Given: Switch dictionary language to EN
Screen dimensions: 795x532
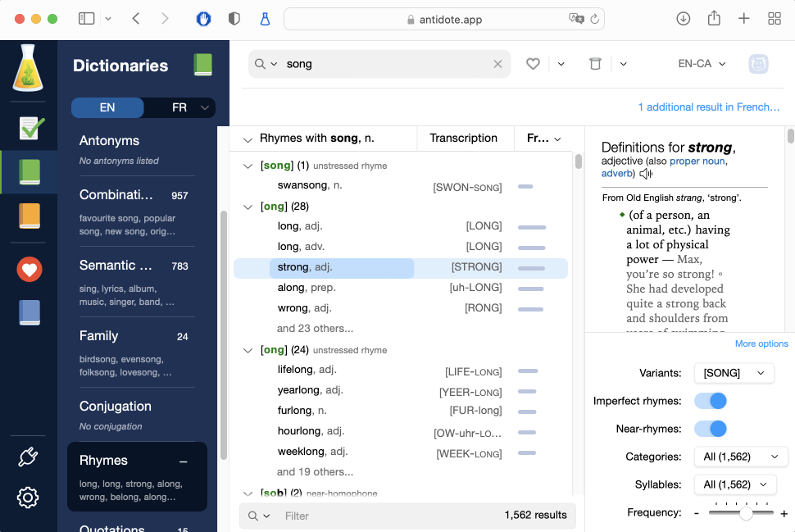Looking at the screenshot, I should click(107, 107).
